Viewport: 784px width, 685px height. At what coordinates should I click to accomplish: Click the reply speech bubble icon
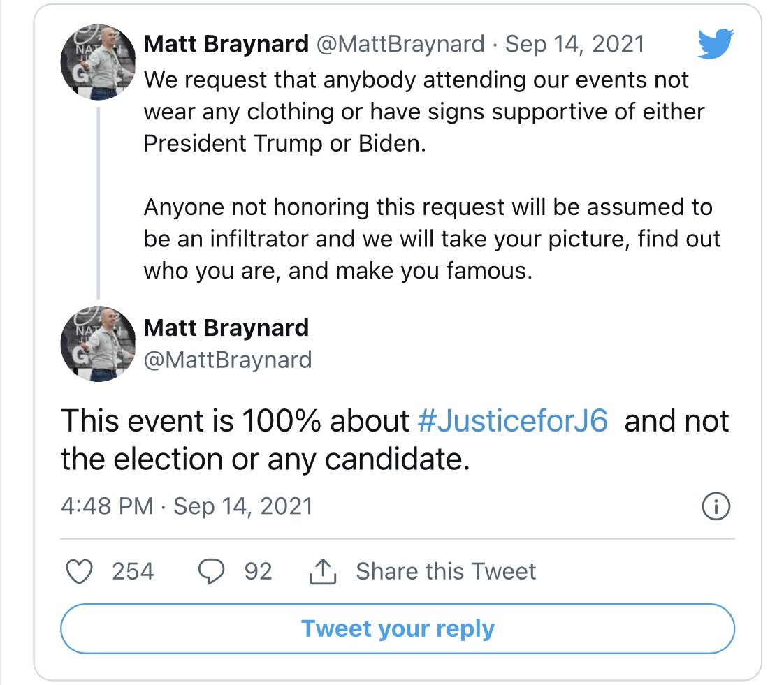pos(212,572)
